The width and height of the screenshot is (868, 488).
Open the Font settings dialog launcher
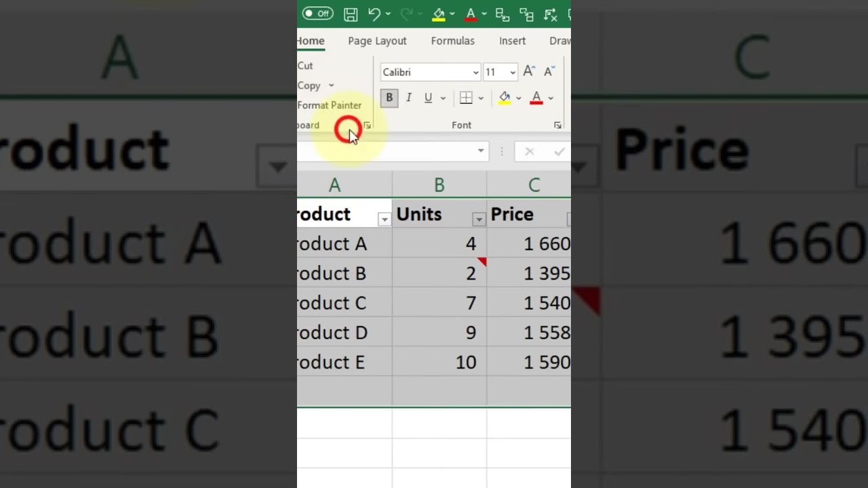tap(557, 125)
